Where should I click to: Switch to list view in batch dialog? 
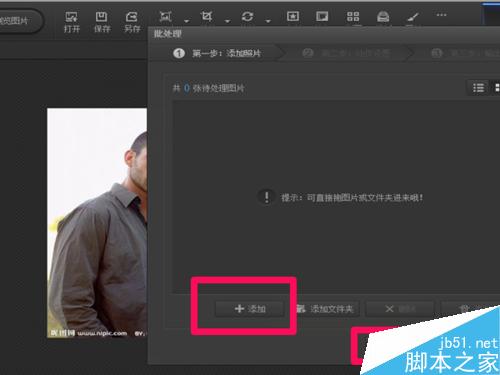coord(478,88)
